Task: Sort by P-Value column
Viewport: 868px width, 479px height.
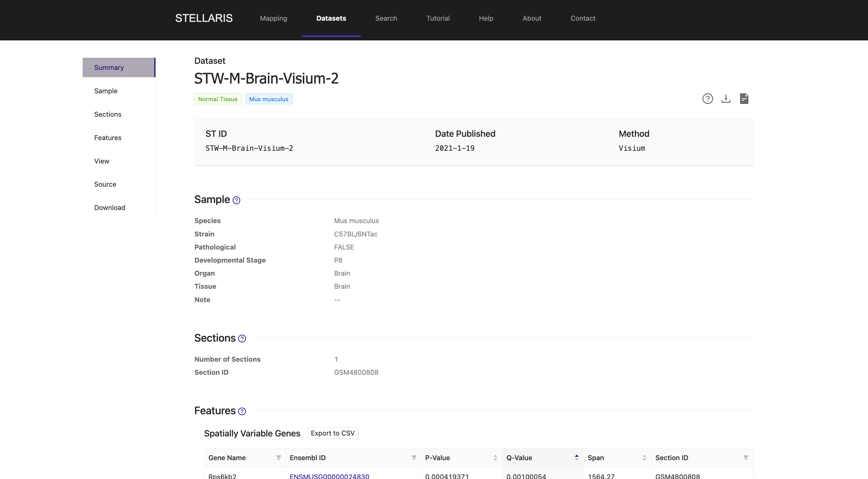Action: [x=495, y=458]
